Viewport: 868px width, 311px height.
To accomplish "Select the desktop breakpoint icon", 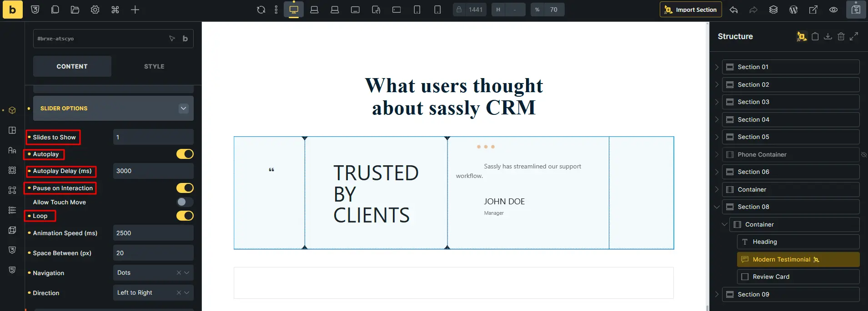I will [x=294, y=10].
